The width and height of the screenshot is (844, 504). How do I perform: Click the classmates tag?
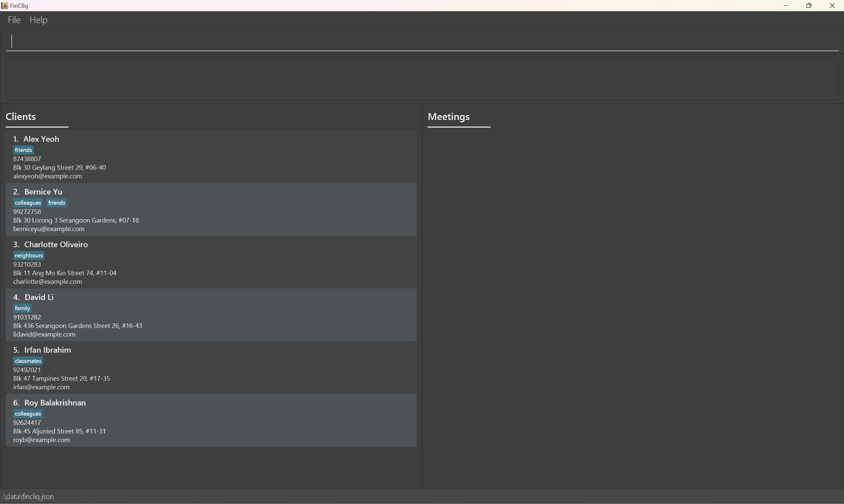click(28, 361)
